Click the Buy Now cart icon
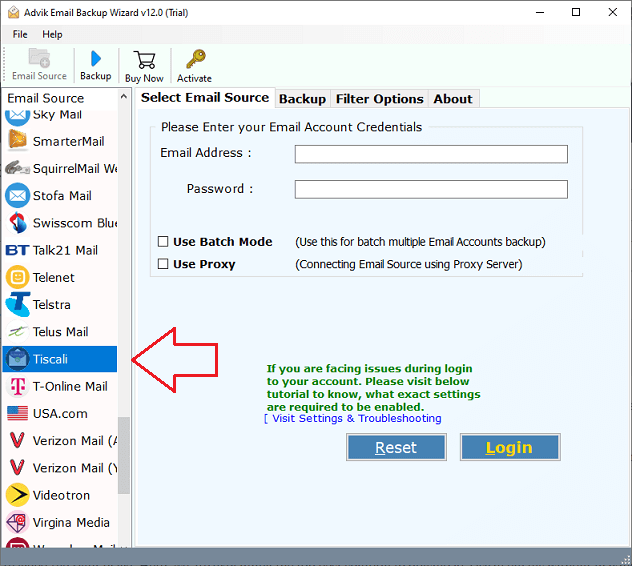 [144, 60]
